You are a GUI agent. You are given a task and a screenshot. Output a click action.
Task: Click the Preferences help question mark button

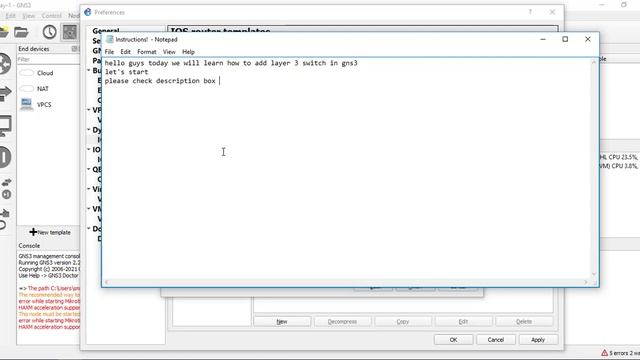530,12
